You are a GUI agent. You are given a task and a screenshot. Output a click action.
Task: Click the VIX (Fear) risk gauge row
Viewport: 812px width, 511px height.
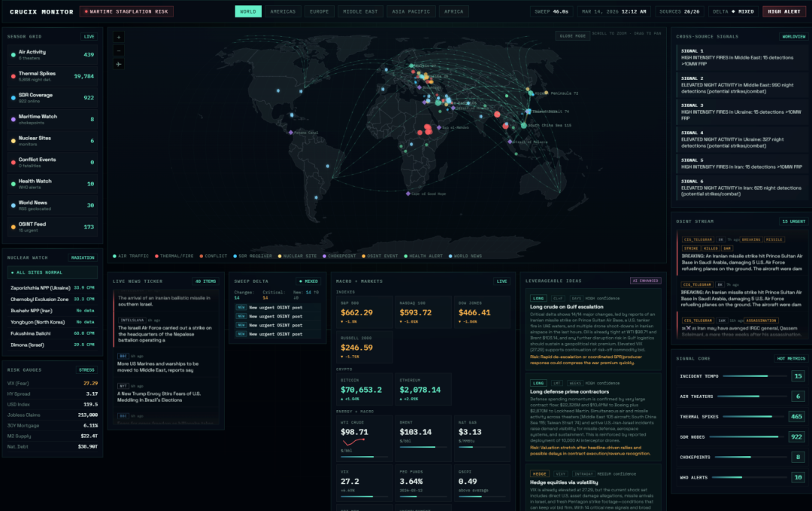[53, 384]
